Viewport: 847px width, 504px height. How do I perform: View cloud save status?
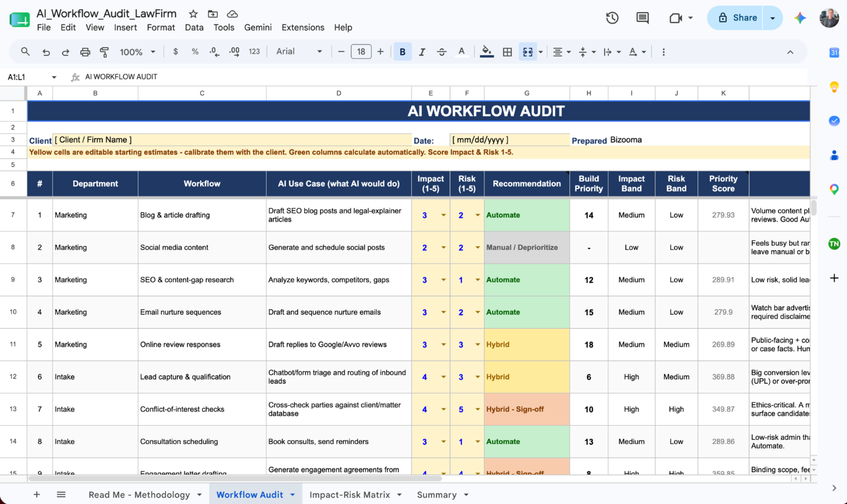point(232,13)
